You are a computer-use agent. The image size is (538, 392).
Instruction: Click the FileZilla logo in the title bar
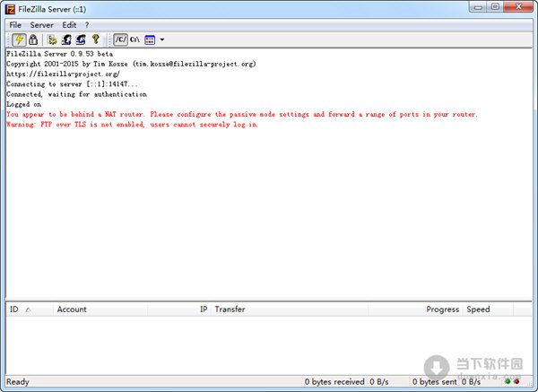point(10,9)
